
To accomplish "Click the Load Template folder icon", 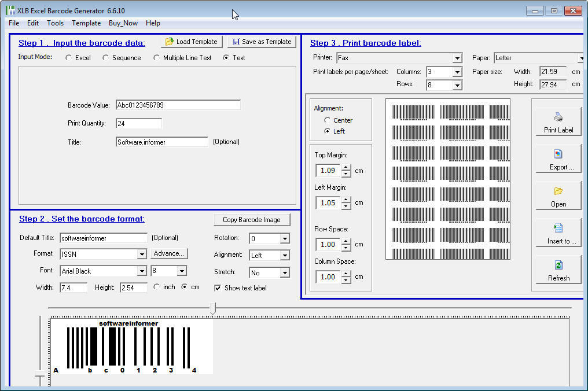I will pos(170,42).
